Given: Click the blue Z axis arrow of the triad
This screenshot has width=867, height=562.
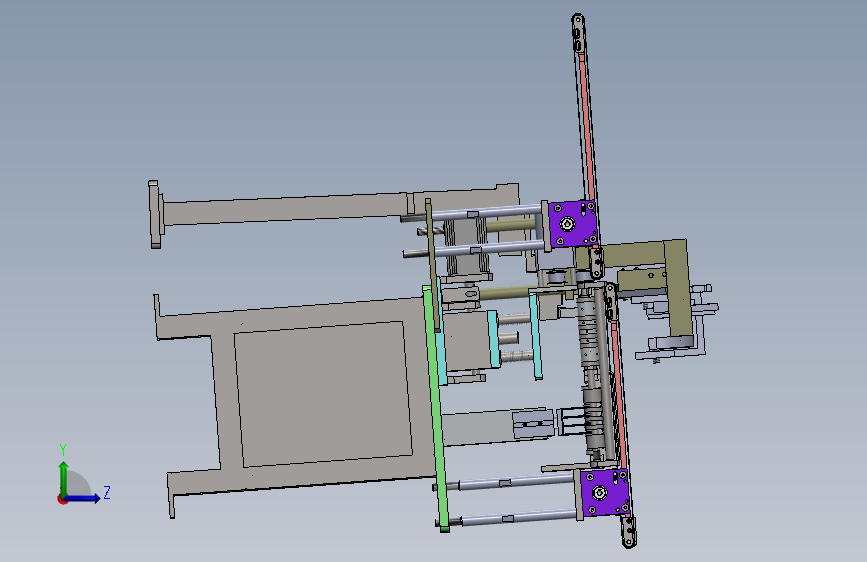Looking at the screenshot, I should [83, 498].
